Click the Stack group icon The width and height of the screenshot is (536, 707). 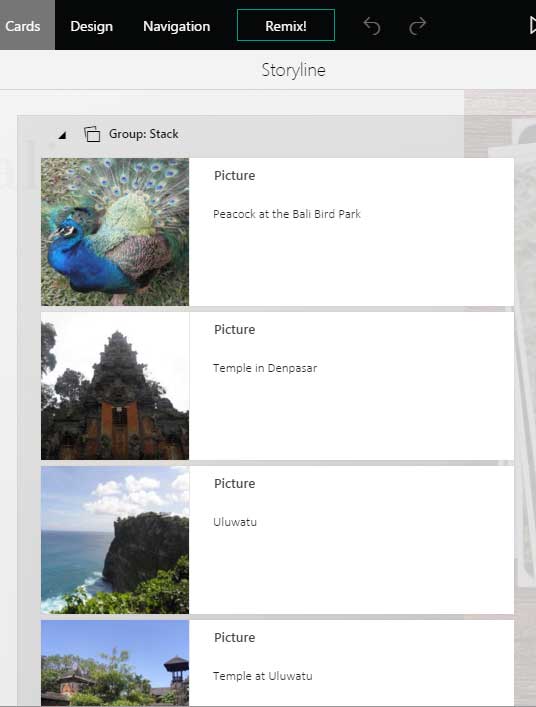pos(92,134)
